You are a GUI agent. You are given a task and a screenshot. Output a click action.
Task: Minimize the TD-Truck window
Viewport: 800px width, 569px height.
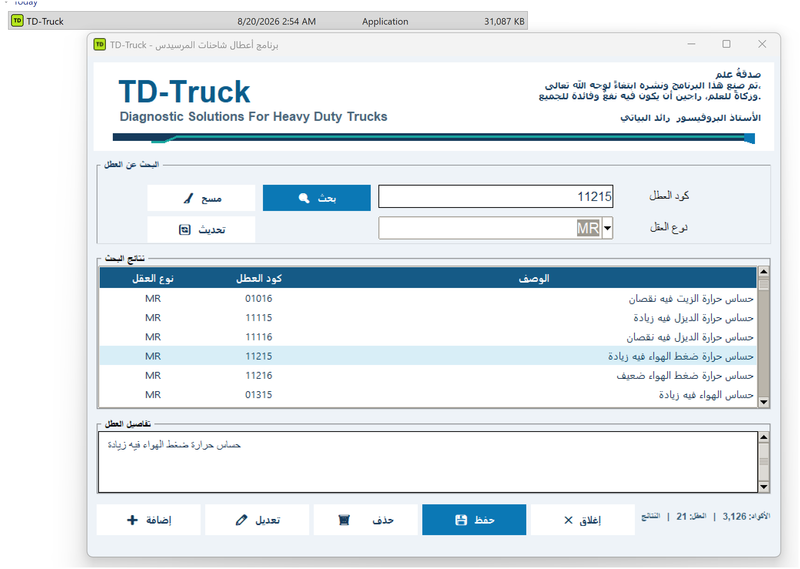coord(691,44)
